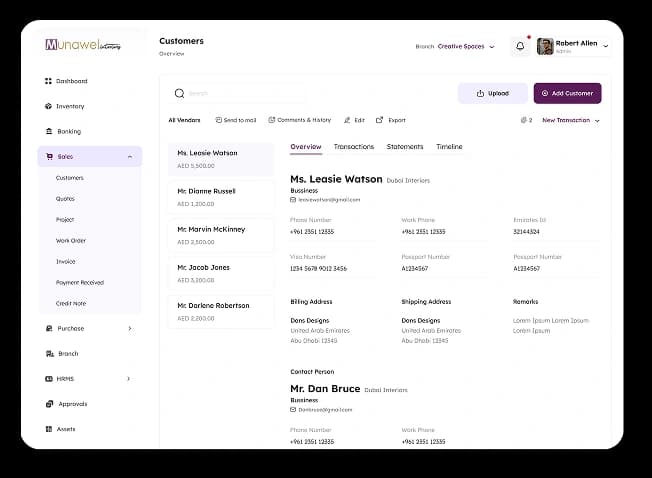Click the Send to mail icon
This screenshot has height=478, width=652.
[218, 120]
